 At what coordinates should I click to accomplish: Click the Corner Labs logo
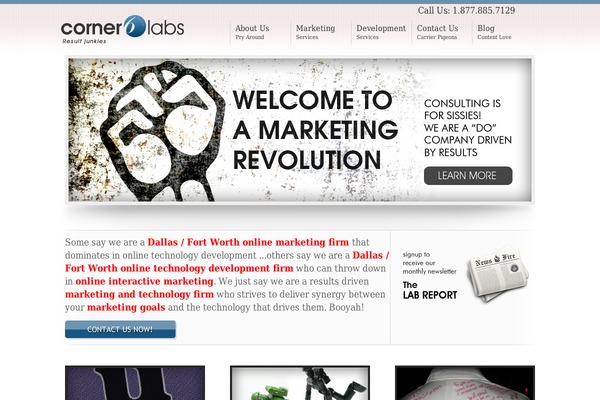click(x=122, y=29)
